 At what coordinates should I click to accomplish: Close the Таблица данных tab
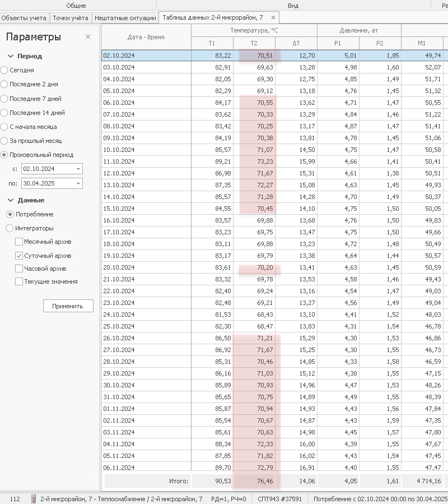click(x=273, y=18)
